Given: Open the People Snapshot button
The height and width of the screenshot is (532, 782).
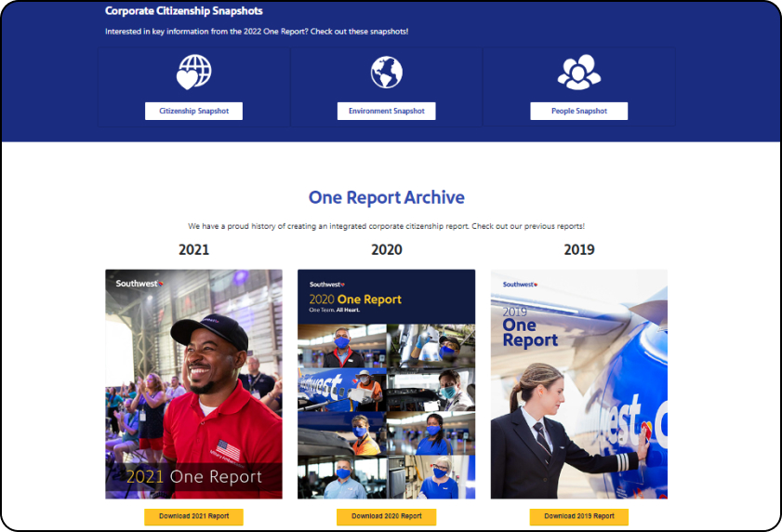Looking at the screenshot, I should (579, 111).
